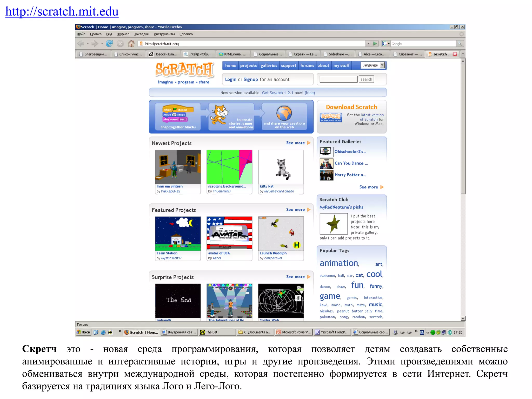Click the game popular tag
The image size is (532, 399).
(330, 296)
